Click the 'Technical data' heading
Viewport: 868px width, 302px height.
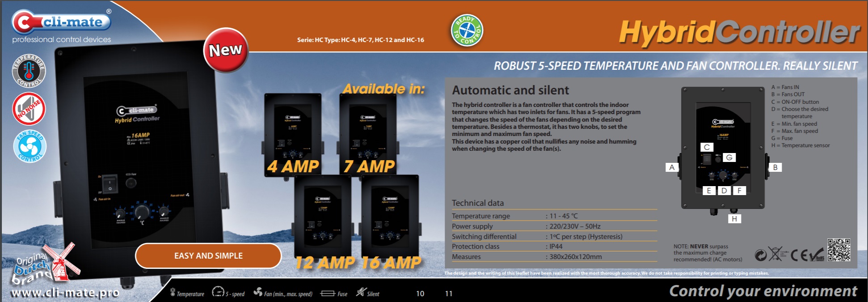[x=478, y=203]
